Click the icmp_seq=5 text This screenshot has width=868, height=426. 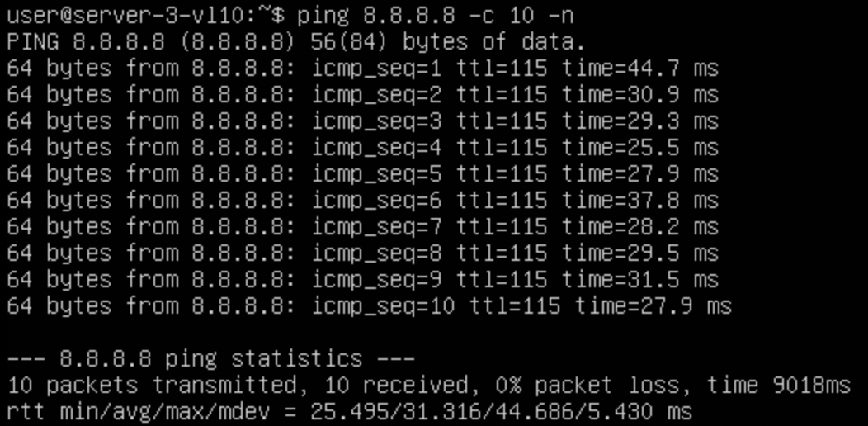[x=376, y=173]
